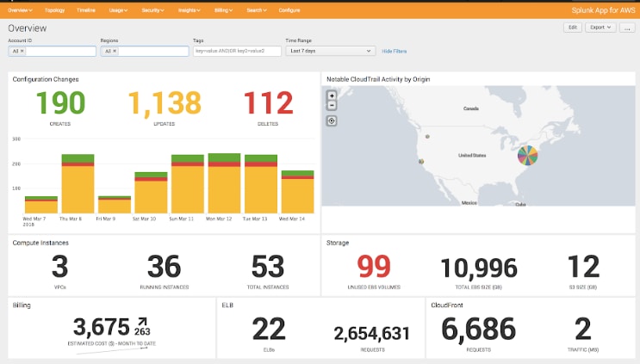Go to the Topology page
The width and height of the screenshot is (640, 364).
[54, 10]
